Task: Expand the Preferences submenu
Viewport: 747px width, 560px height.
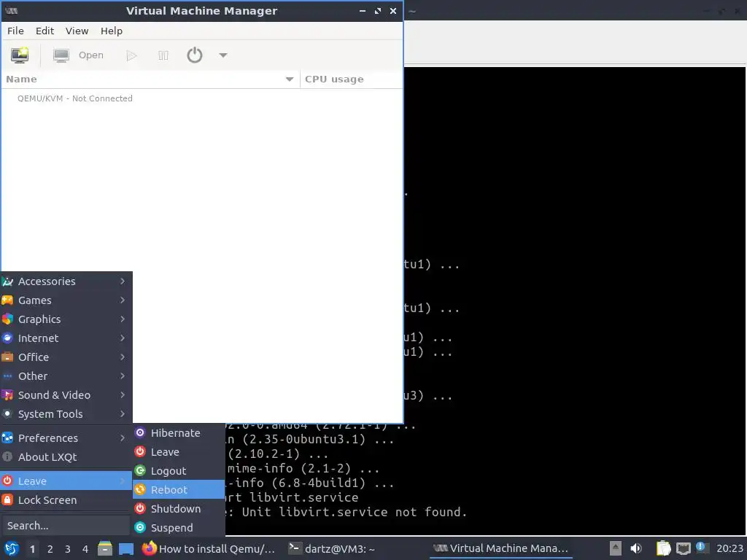Action: (x=66, y=438)
